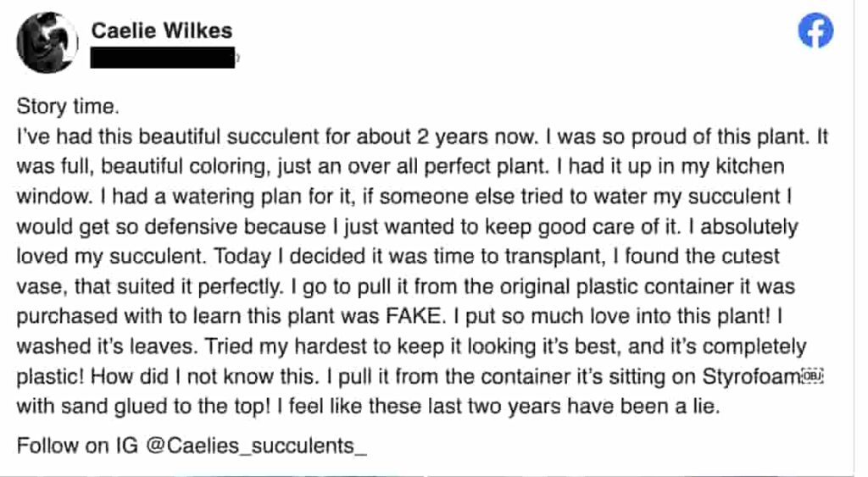Click the OBJ placeholder glyph after Styrofoam
Image resolution: width=868 pixels, height=477 pixels.
tap(813, 376)
